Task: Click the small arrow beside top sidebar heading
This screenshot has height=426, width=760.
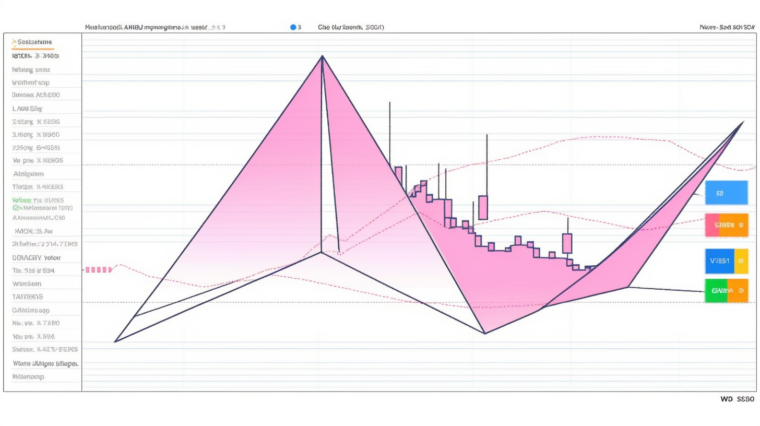Action: 15,43
